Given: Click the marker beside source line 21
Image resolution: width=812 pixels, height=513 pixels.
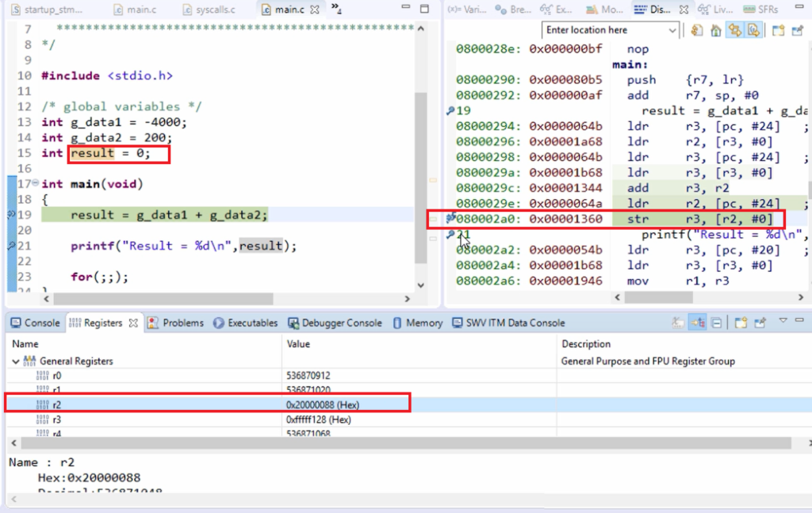Looking at the screenshot, I should (x=11, y=246).
